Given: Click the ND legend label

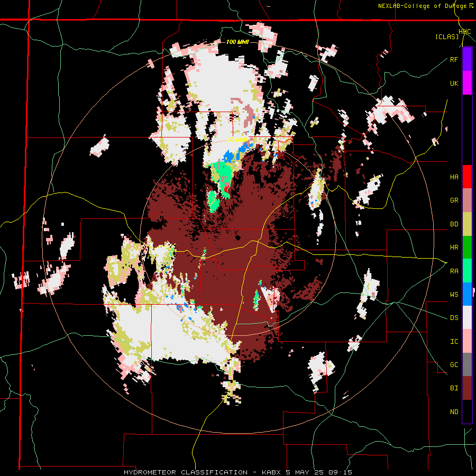Looking at the screenshot, I should 454,412.
